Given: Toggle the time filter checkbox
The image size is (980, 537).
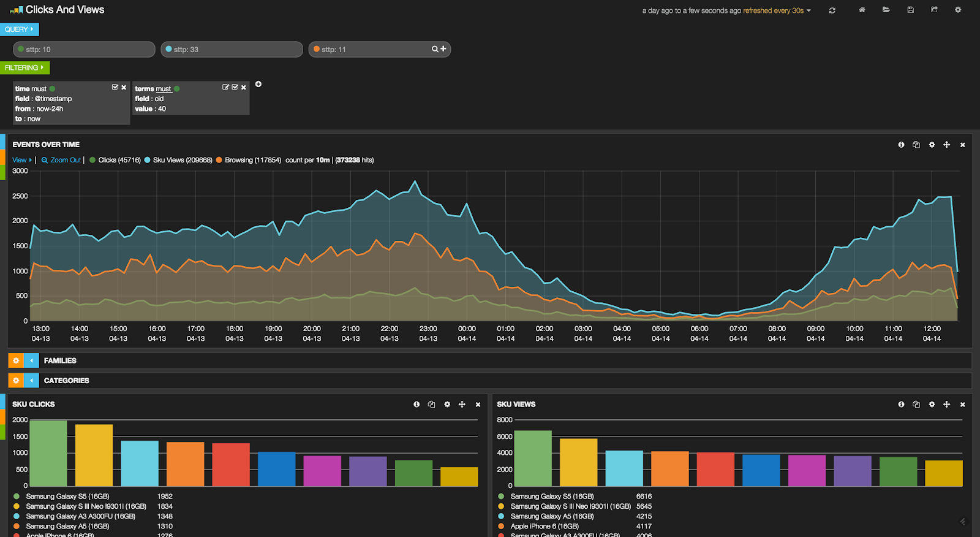Looking at the screenshot, I should coord(115,88).
